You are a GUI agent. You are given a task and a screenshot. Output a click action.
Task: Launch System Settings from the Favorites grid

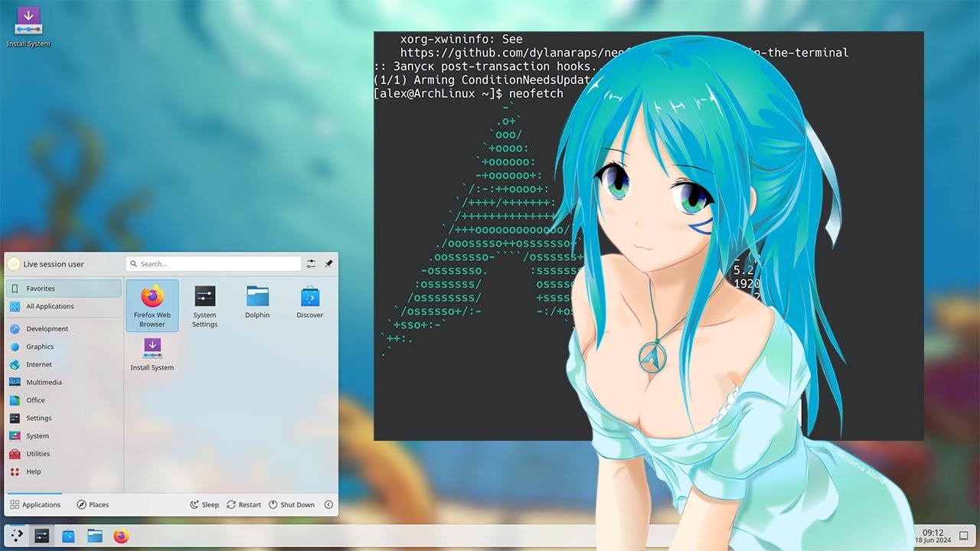204,305
